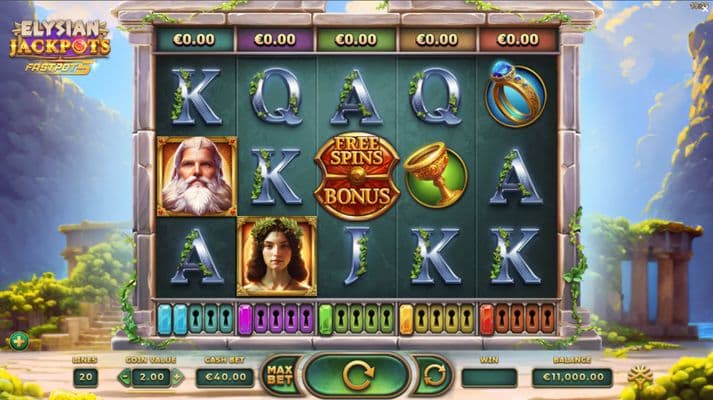Click the Cash Bet €40.00 field
713x400 pixels.
(225, 377)
